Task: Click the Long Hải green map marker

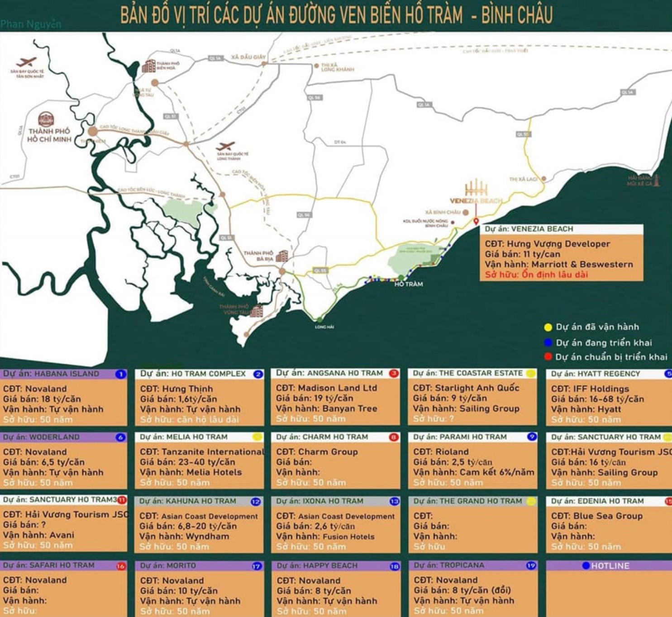Action: (319, 320)
